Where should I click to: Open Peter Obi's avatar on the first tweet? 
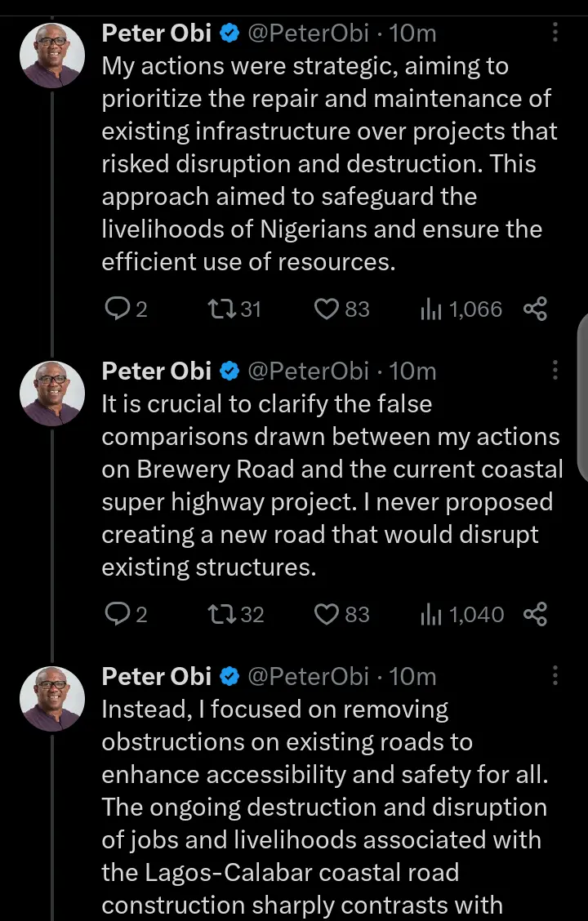click(52, 56)
